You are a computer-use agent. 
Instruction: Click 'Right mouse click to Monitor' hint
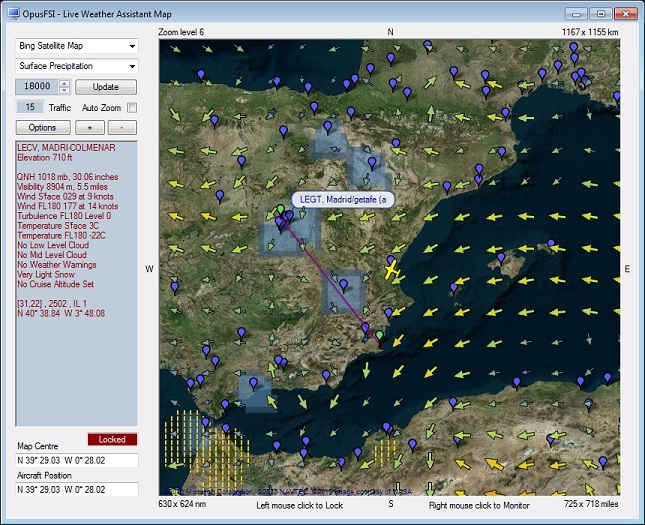479,506
